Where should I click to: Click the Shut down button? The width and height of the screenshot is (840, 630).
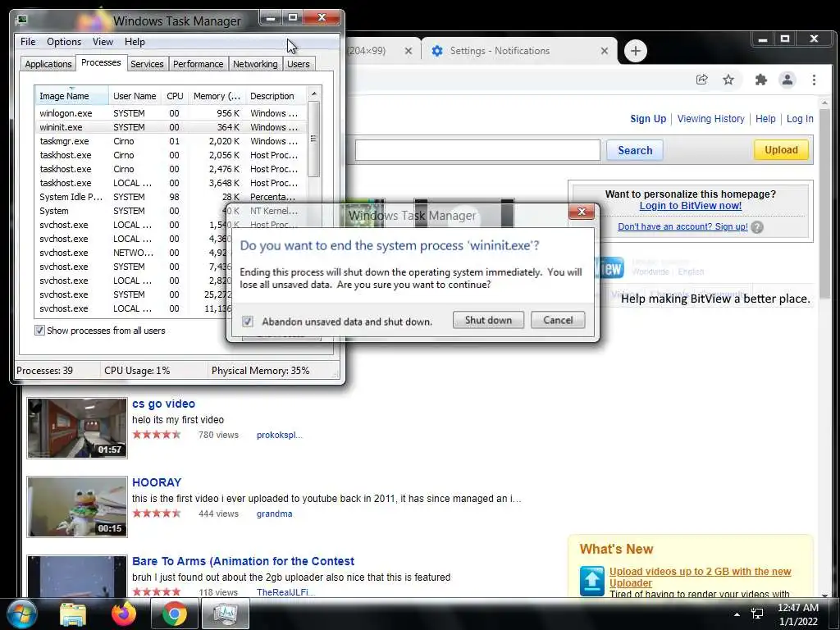point(489,321)
